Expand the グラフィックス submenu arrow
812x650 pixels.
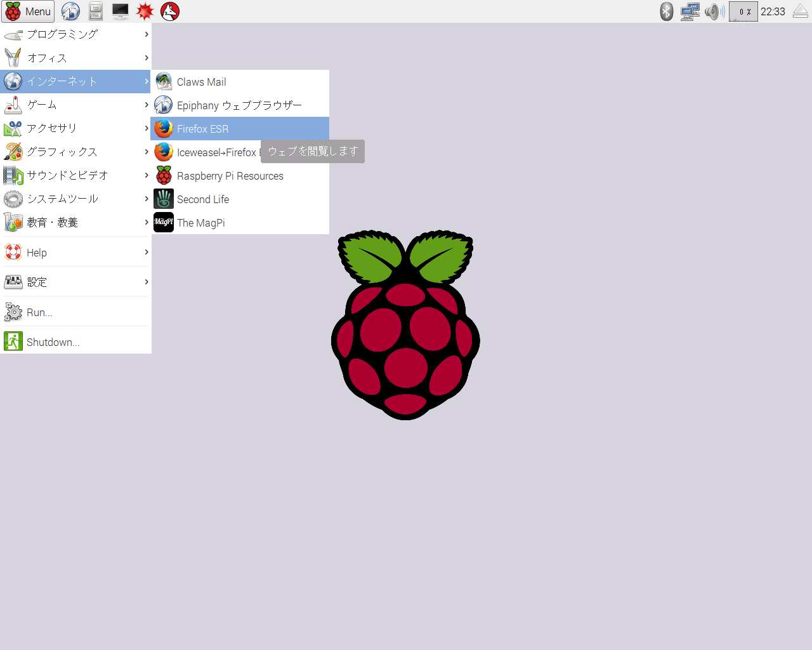click(x=147, y=152)
